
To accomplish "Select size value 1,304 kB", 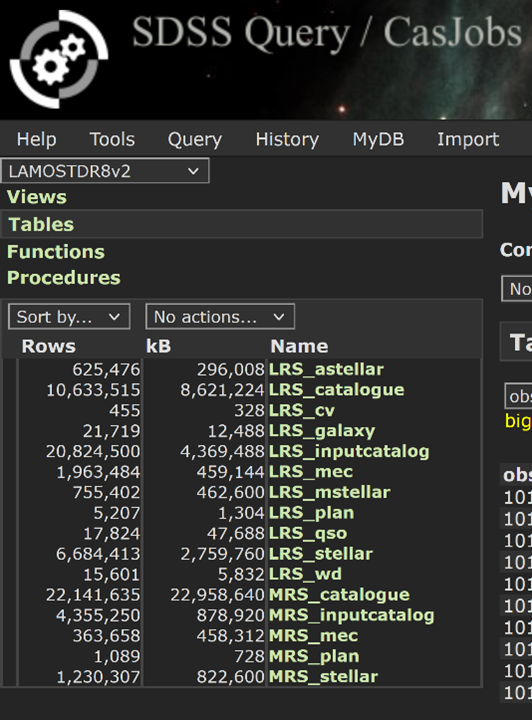I will click(241, 513).
